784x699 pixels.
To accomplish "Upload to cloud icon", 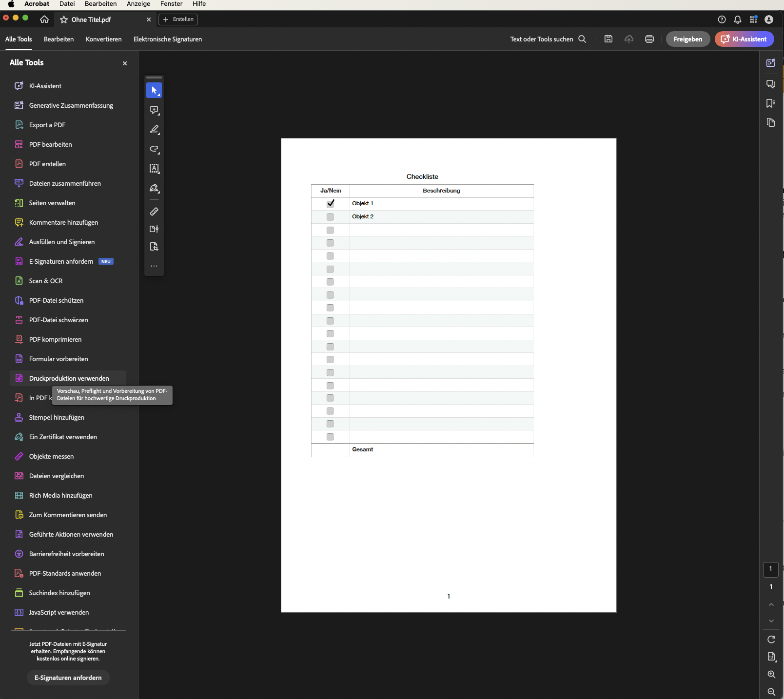I will pos(629,39).
